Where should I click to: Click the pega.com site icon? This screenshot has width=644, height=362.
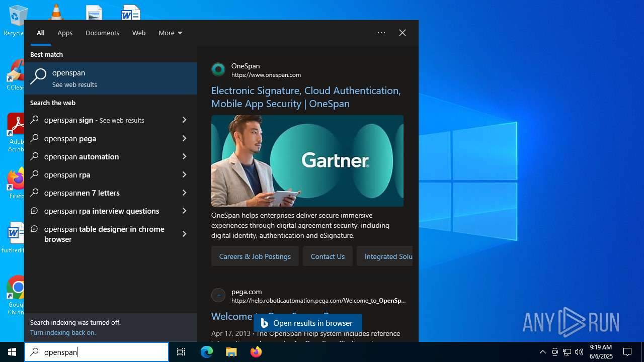[218, 295]
